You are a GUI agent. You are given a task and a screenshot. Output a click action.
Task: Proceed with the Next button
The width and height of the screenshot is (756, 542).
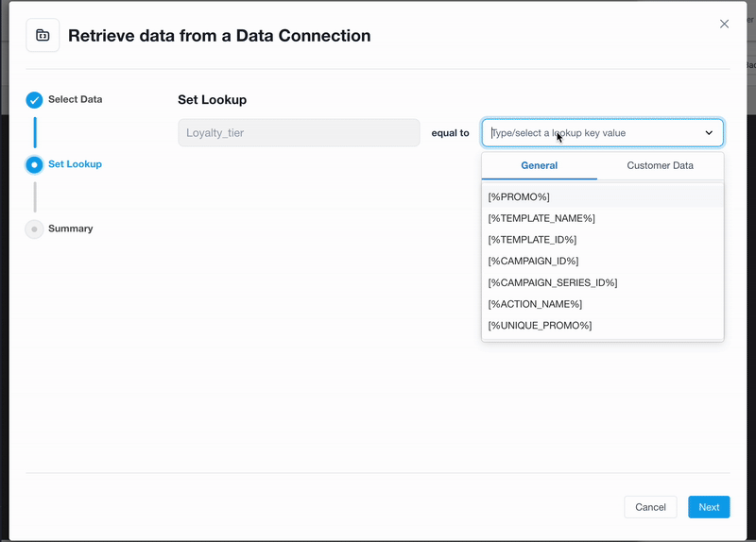click(x=709, y=507)
